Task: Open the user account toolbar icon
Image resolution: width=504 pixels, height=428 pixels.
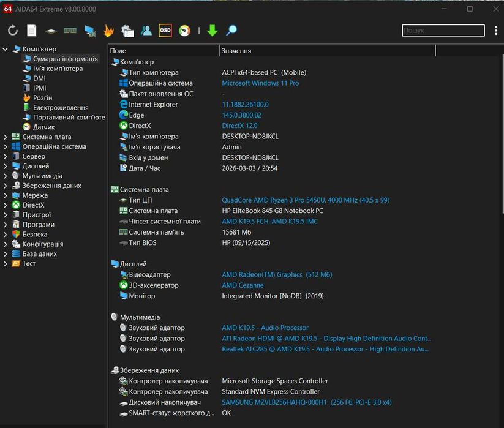Action: 146,31
